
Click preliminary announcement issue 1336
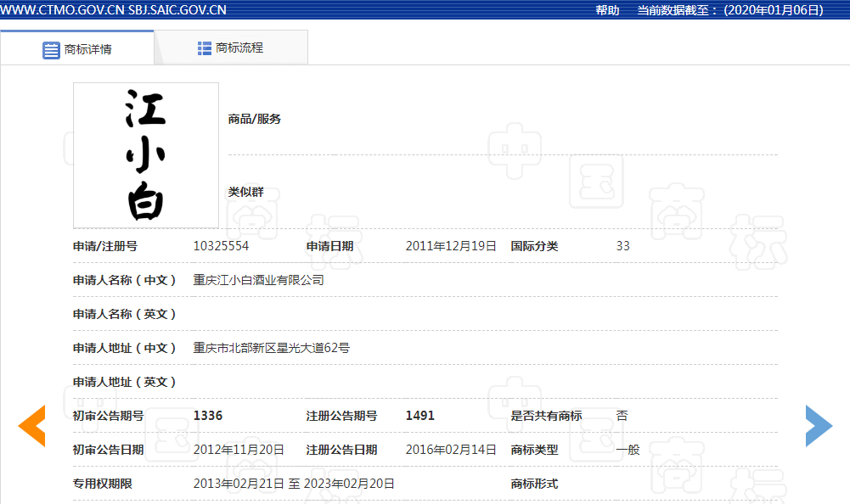tap(208, 416)
